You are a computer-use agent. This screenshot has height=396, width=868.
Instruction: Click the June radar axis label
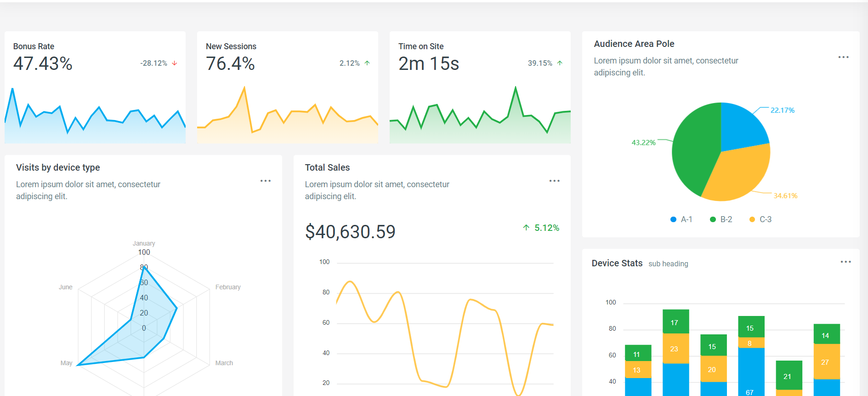click(65, 287)
